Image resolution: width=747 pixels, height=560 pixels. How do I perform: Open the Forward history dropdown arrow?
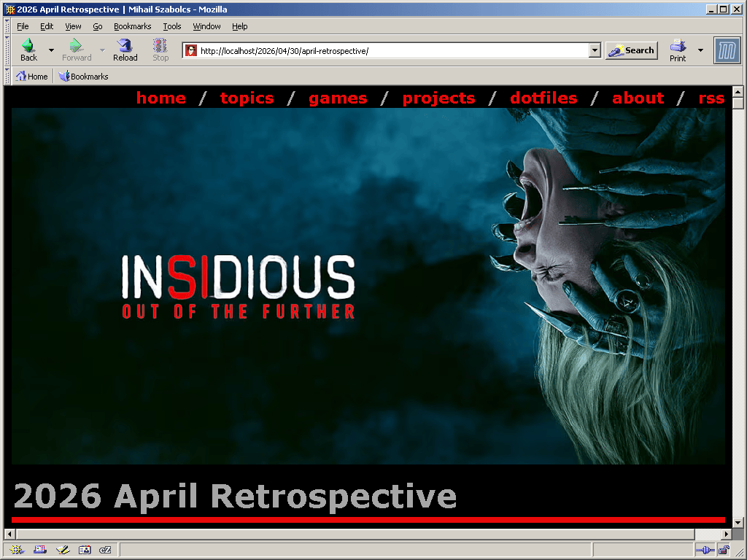(x=102, y=50)
